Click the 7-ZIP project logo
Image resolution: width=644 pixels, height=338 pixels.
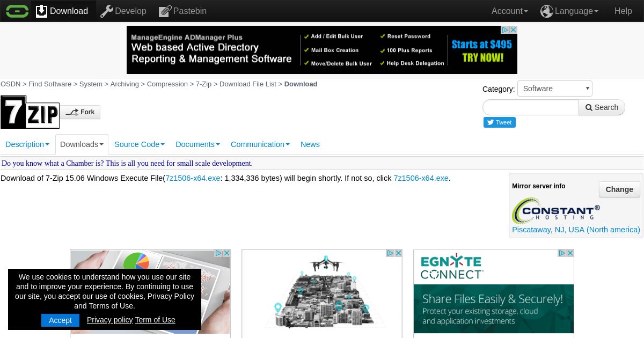(x=30, y=112)
